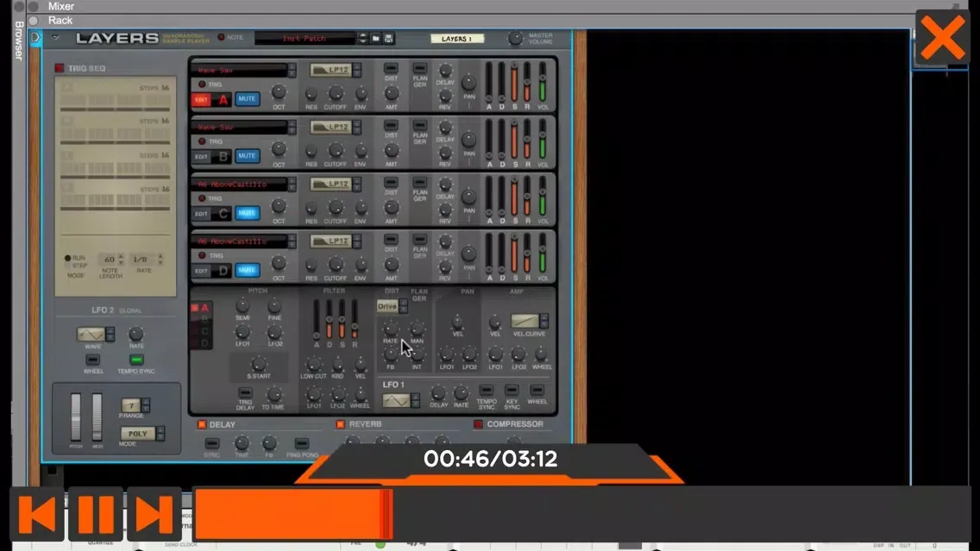Click the Init Patch name display
Screen dimensions: 980x551
pyautogui.click(x=305, y=39)
